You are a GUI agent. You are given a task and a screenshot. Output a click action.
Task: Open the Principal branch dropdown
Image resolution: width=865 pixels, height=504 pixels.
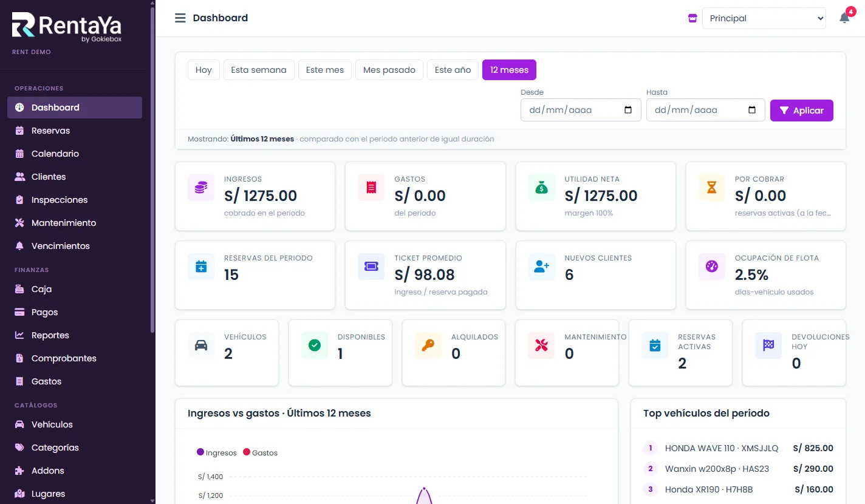764,18
